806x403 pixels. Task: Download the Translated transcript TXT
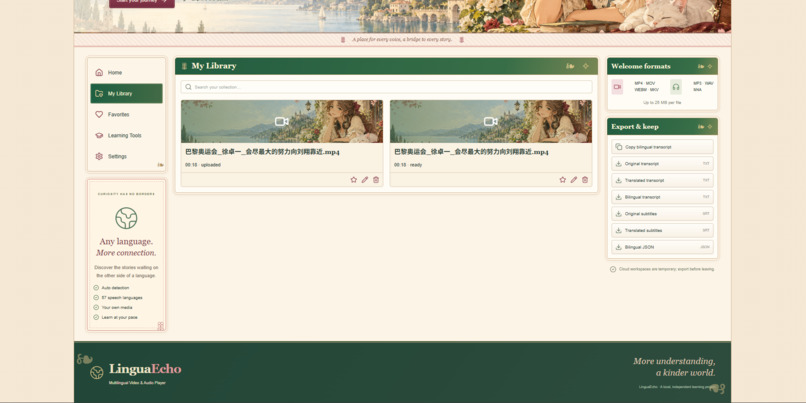click(x=662, y=180)
